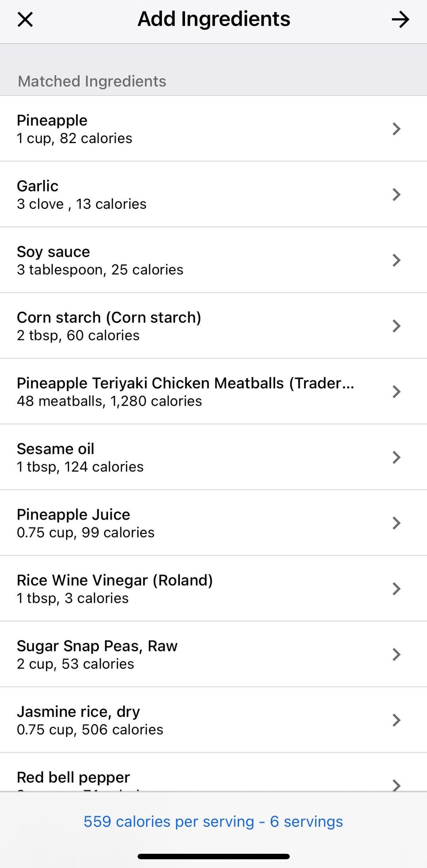
Task: Tap the Pineapple Juice chevron arrow
Action: coord(396,523)
